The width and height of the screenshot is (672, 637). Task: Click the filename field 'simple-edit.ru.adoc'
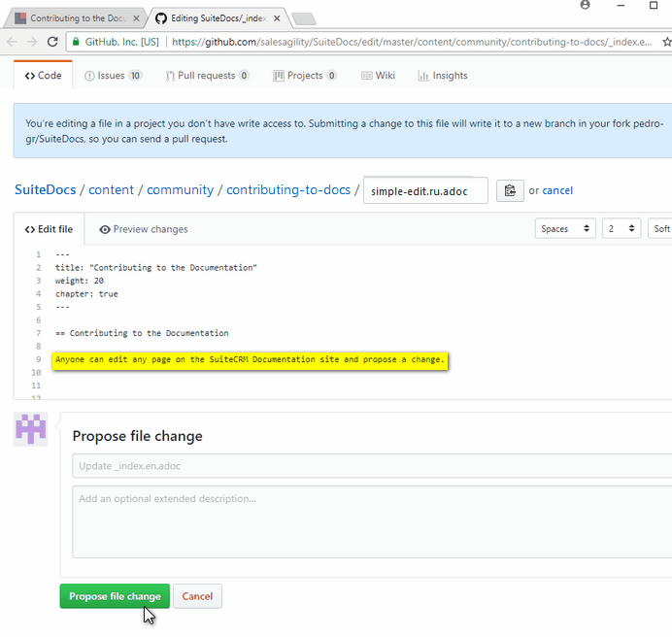click(x=425, y=190)
